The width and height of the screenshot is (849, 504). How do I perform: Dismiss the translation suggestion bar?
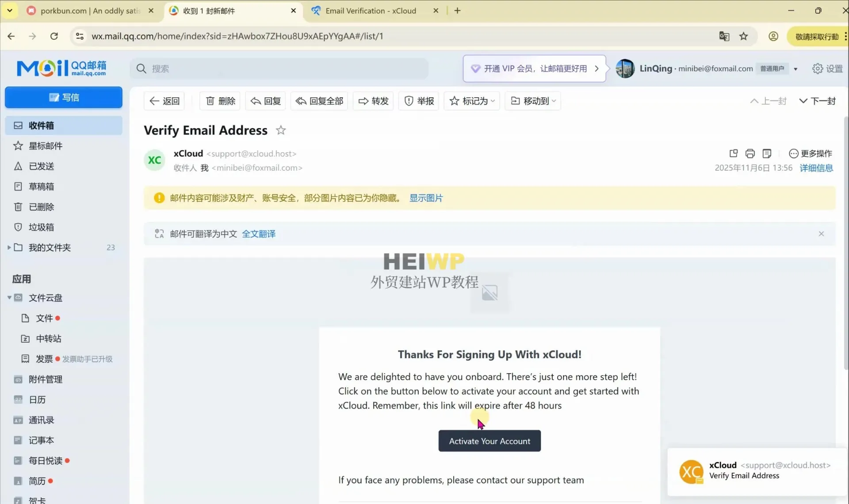click(x=821, y=234)
